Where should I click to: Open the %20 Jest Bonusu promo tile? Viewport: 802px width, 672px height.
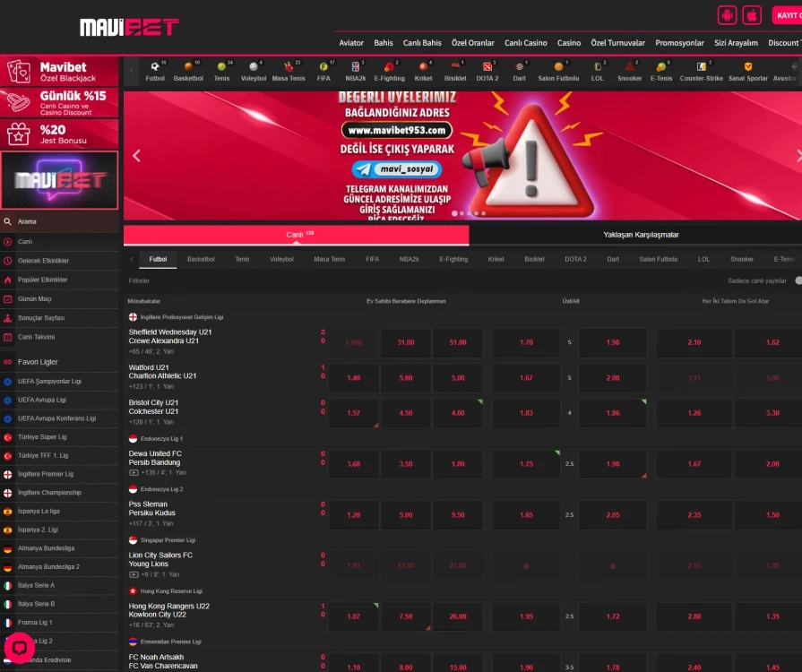pos(59,134)
